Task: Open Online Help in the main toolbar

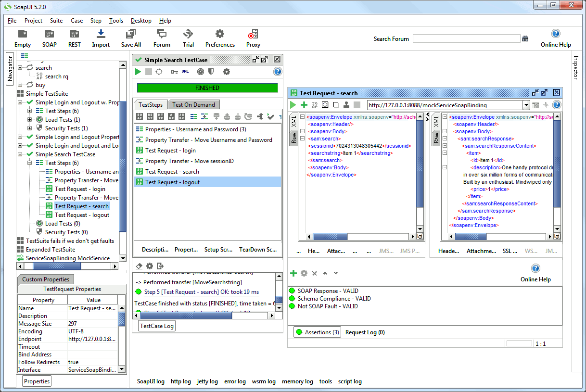Action: [x=556, y=38]
